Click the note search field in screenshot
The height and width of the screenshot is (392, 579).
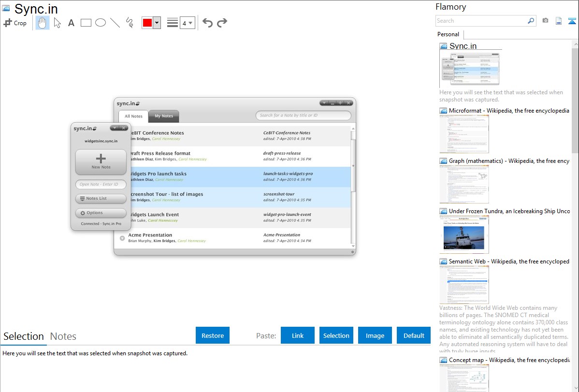[303, 115]
